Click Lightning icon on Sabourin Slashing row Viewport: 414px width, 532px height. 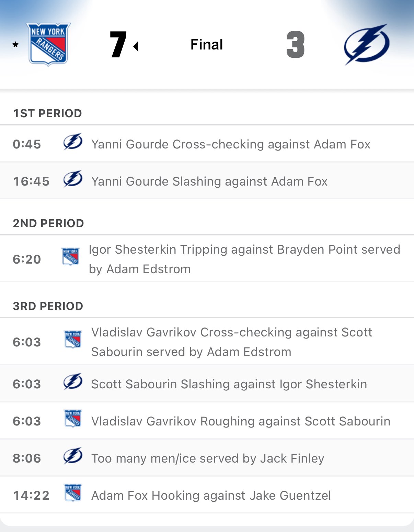tap(73, 382)
